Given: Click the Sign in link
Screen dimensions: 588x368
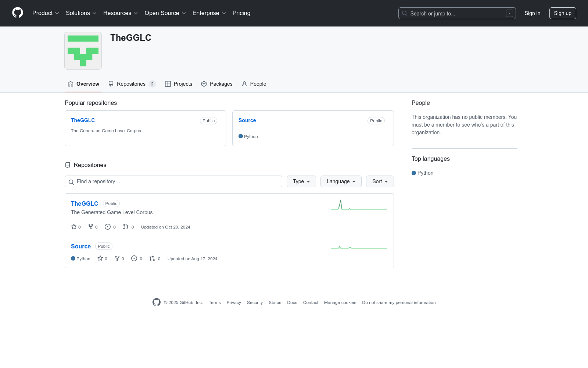Looking at the screenshot, I should (x=533, y=13).
